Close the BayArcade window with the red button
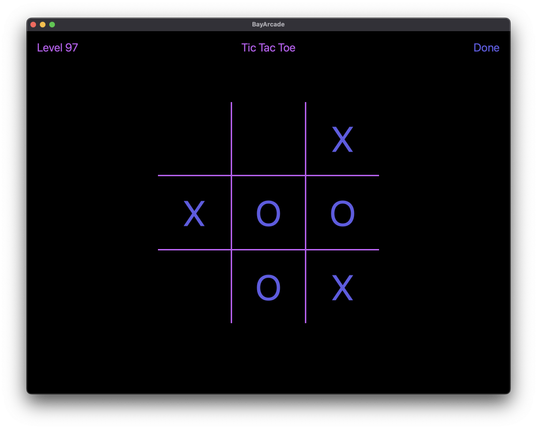The height and width of the screenshot is (429, 537). [33, 25]
